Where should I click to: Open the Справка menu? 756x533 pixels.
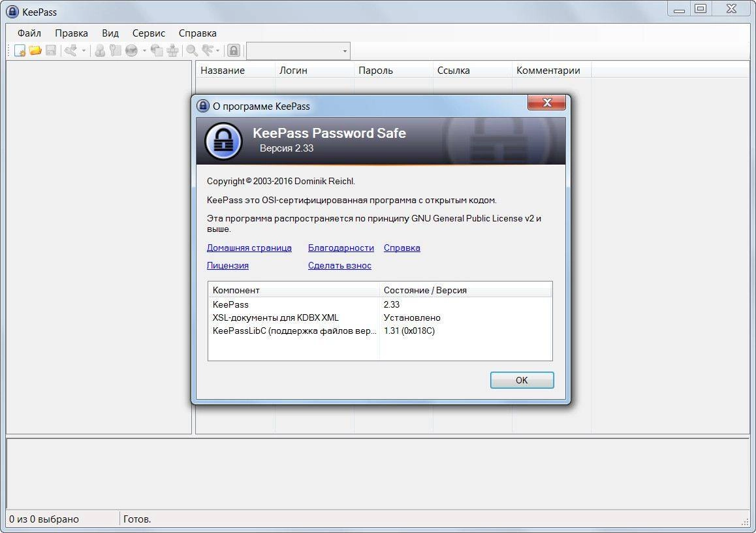click(x=198, y=33)
